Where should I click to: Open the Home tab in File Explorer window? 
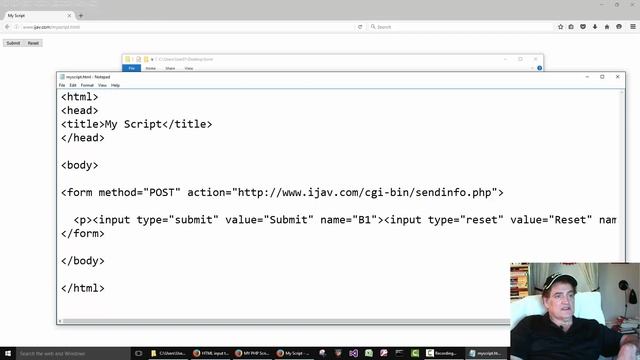click(x=151, y=68)
